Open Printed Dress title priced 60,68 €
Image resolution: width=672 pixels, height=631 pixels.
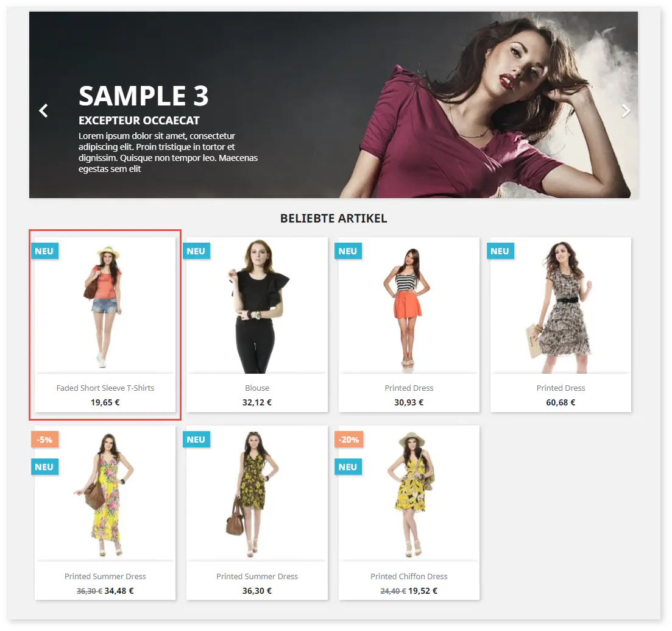click(x=561, y=388)
